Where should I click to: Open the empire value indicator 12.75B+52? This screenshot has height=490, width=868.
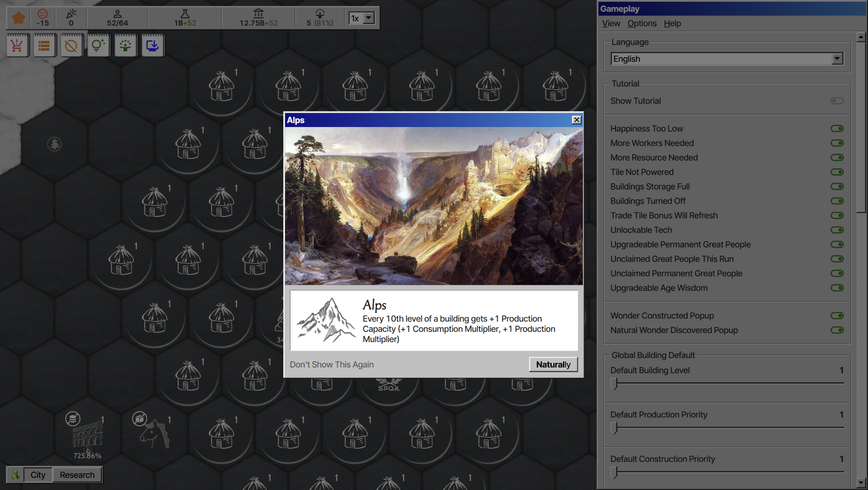(258, 18)
